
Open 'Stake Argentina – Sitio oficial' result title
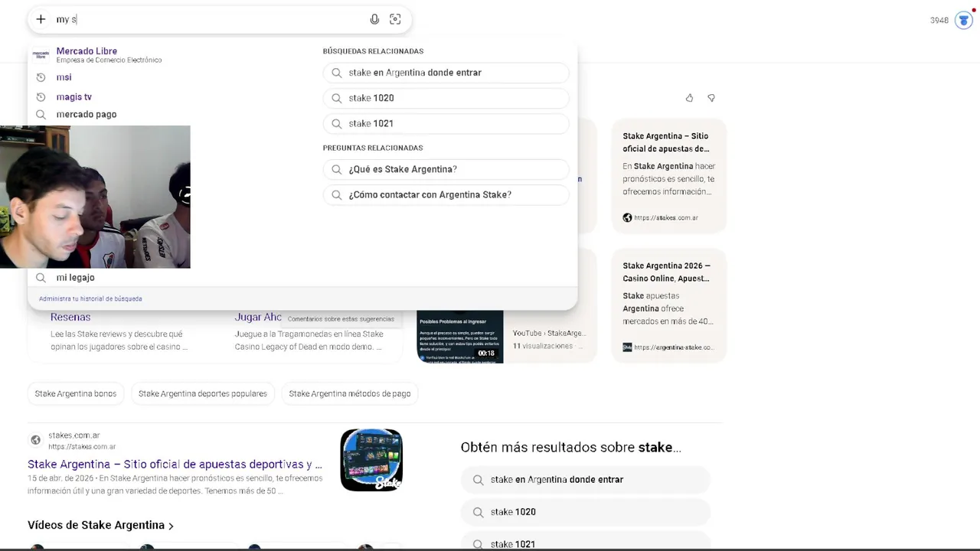(x=175, y=465)
